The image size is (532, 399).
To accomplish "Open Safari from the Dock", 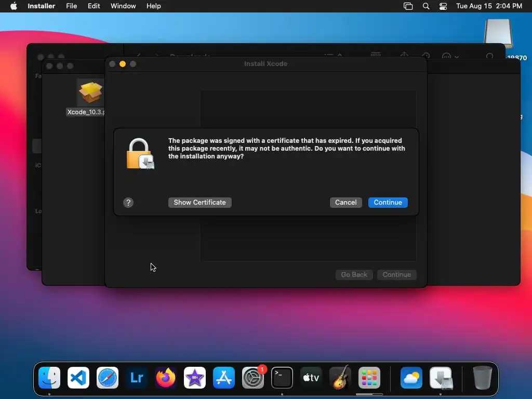I will pos(108,378).
